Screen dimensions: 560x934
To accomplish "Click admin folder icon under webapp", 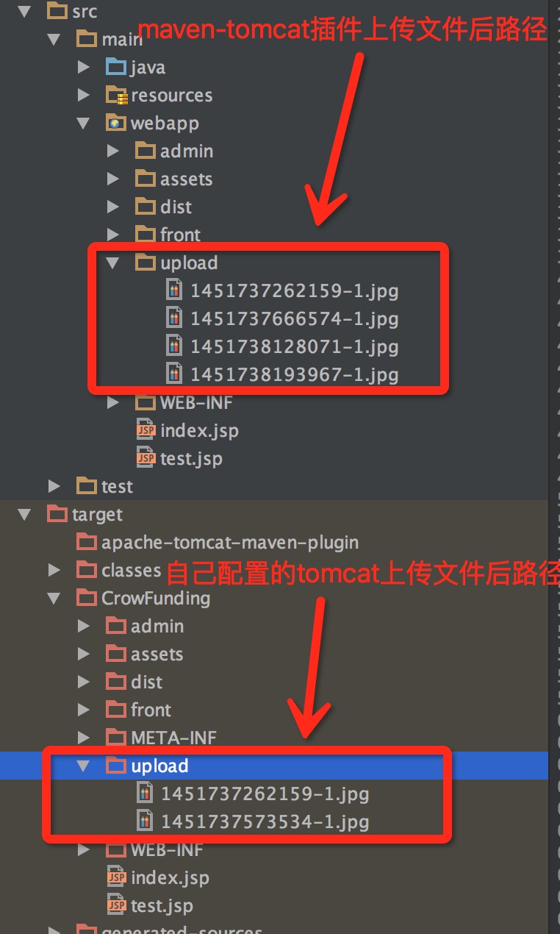I will coord(146,151).
